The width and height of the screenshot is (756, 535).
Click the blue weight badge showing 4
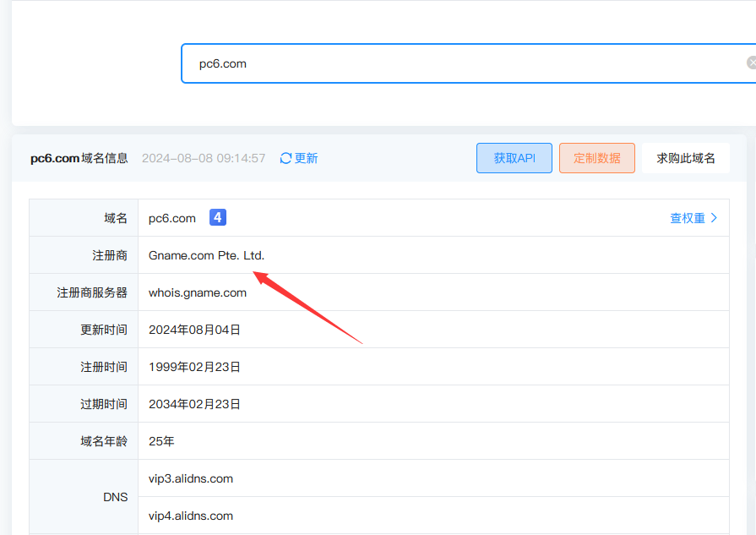tap(217, 218)
